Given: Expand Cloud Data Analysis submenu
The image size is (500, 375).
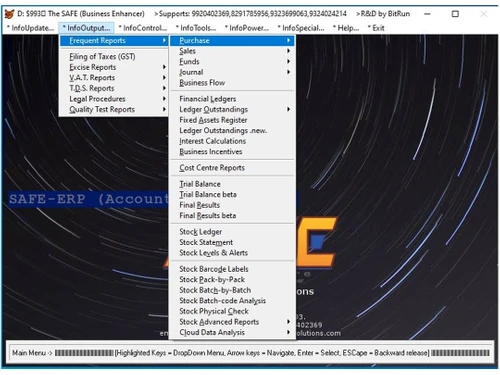Looking at the screenshot, I should point(232,332).
